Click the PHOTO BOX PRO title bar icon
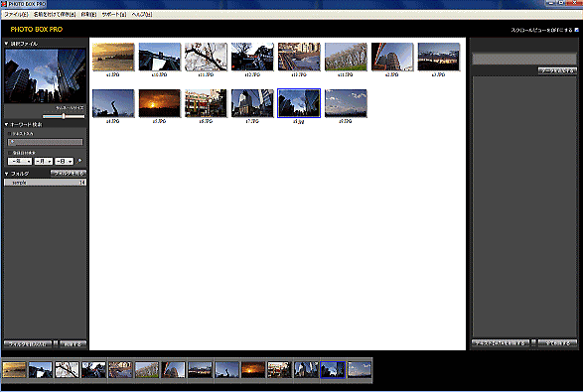The width and height of the screenshot is (583, 392). pyautogui.click(x=4, y=4)
